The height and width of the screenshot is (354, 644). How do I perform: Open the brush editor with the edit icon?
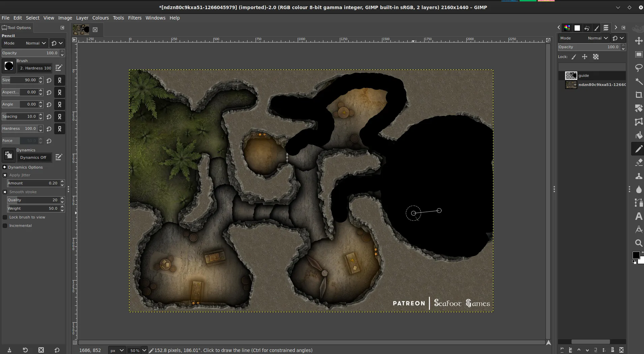click(59, 68)
